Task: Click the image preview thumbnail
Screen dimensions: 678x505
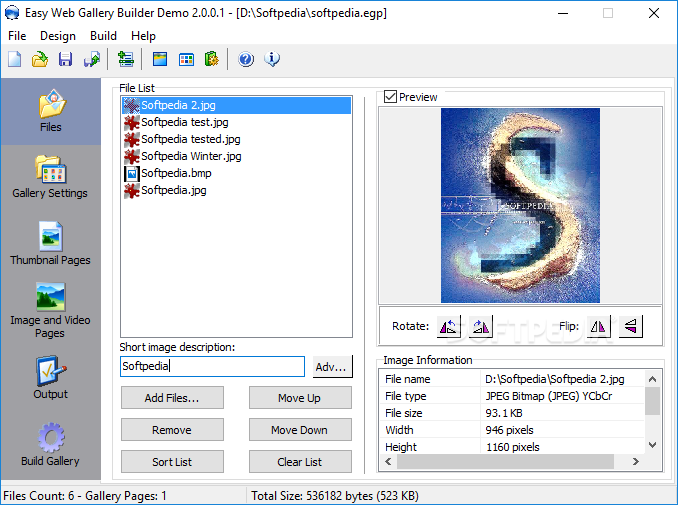Action: (x=520, y=205)
